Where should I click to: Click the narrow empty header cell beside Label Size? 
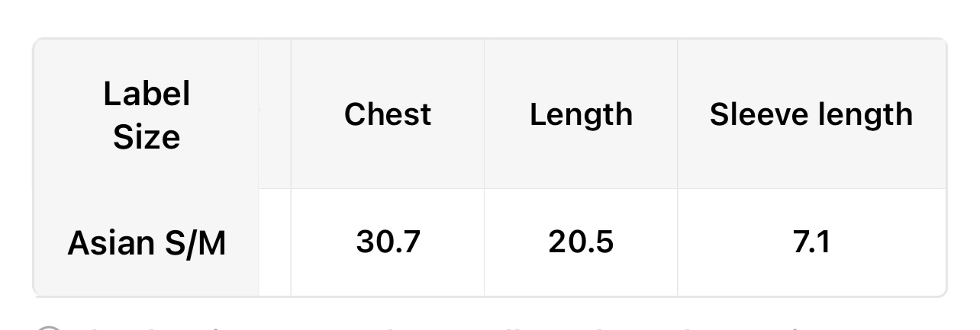point(275,114)
